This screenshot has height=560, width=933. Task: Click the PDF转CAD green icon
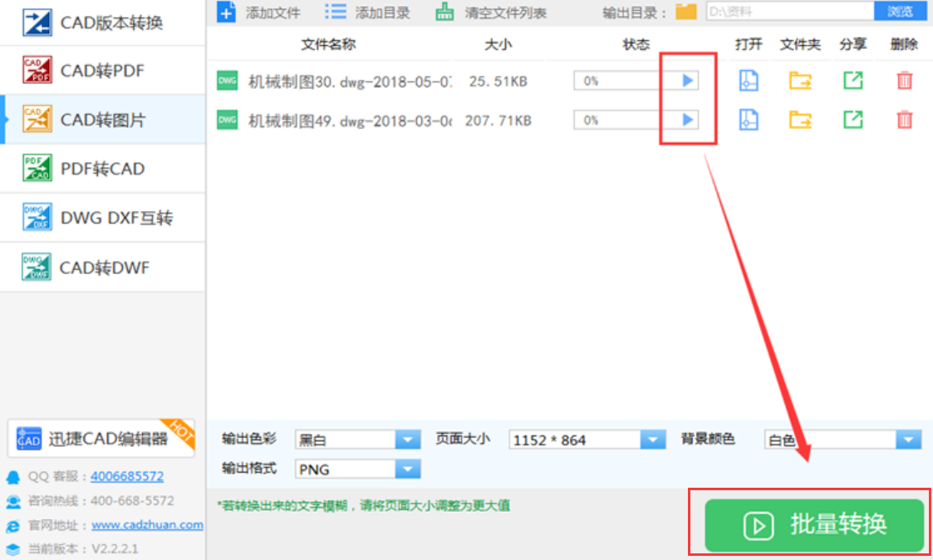tap(37, 168)
